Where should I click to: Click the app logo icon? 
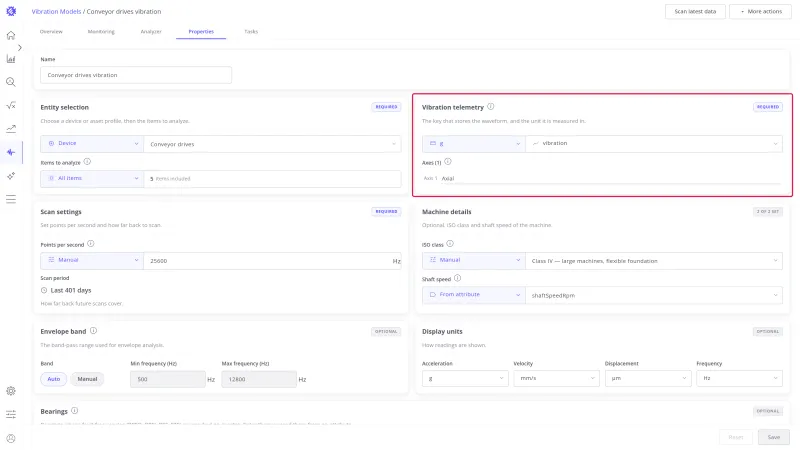[x=11, y=11]
